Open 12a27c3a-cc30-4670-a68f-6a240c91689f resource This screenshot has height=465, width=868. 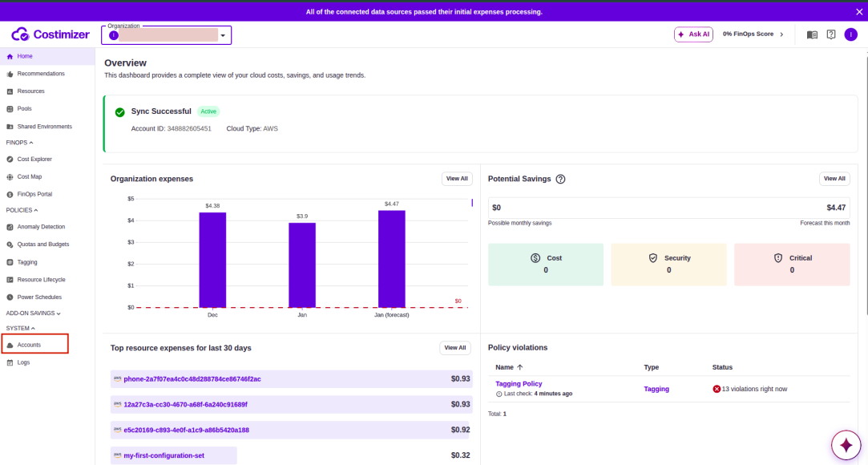(x=185, y=405)
